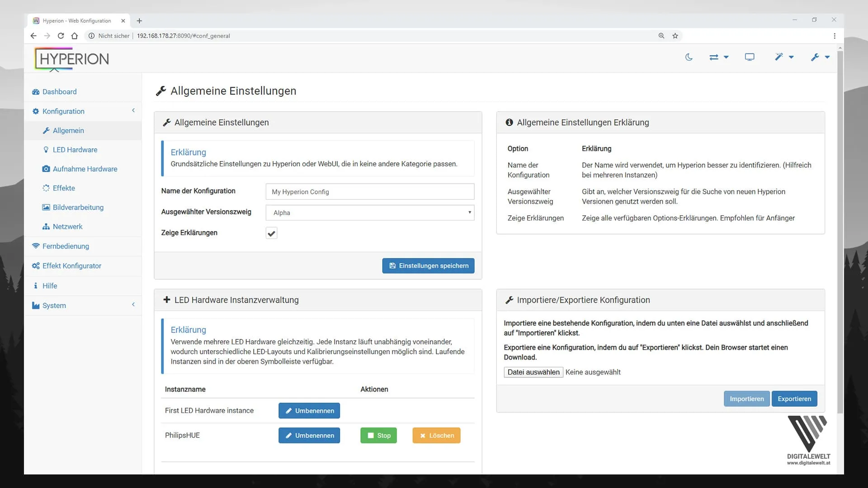This screenshot has width=868, height=488.
Task: Open the magic wand wizard dropdown
Action: point(784,57)
